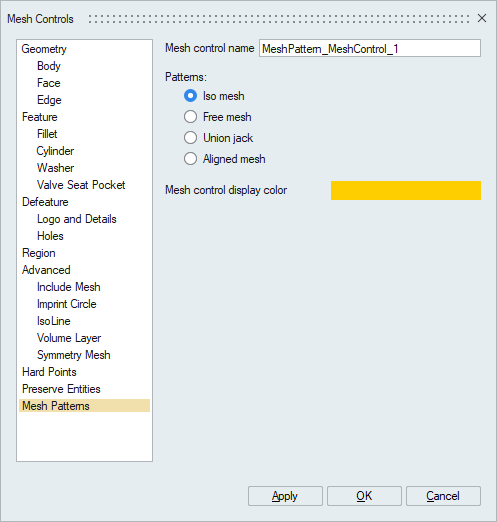Open the Hard Points entry
Image resolution: width=497 pixels, height=522 pixels.
[x=49, y=372]
